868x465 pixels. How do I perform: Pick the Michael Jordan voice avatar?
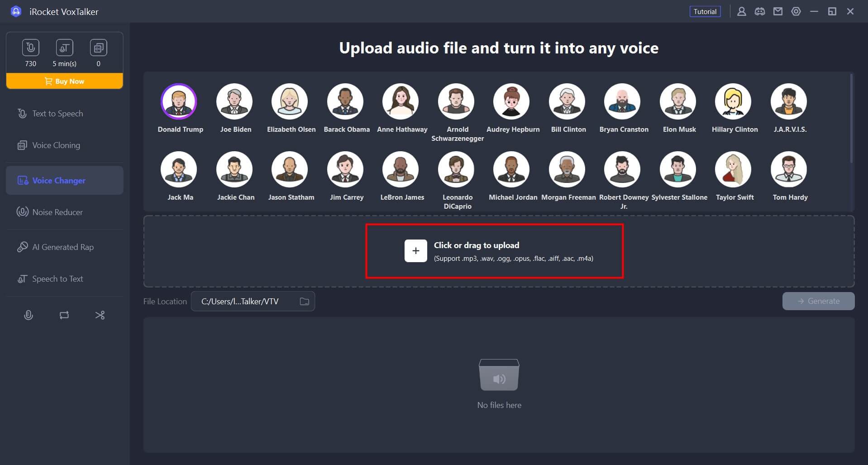point(511,169)
